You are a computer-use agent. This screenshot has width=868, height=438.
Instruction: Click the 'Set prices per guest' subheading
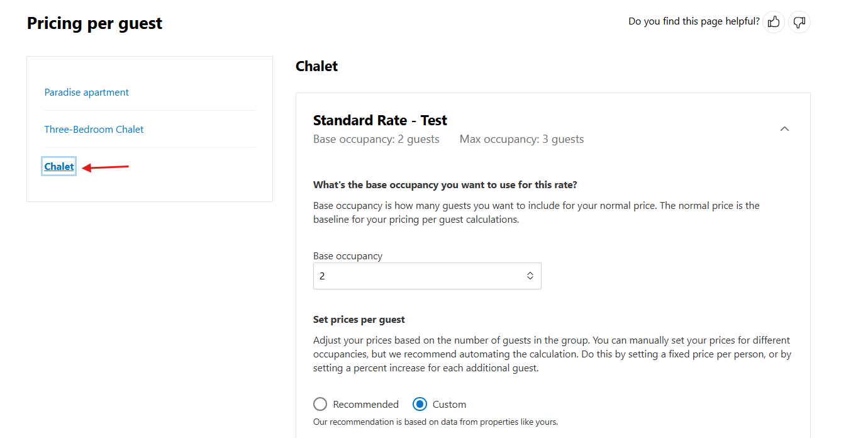(x=359, y=320)
